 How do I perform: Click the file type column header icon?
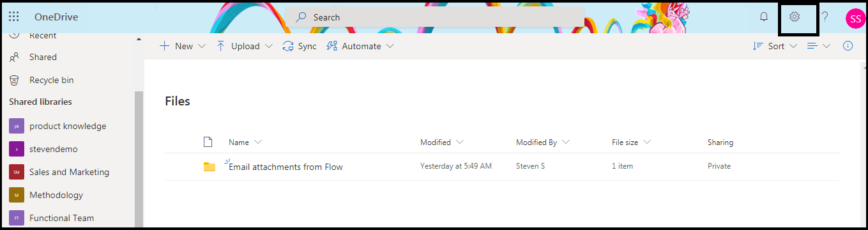[208, 142]
